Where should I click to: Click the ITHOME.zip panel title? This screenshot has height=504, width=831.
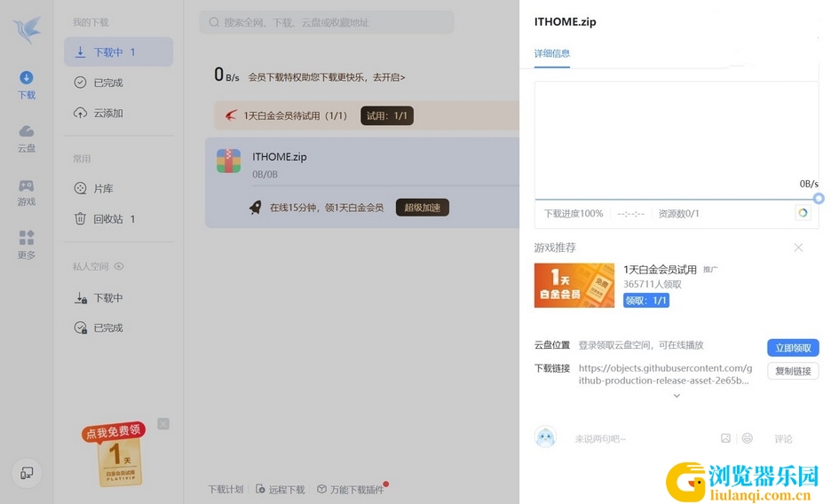tap(565, 21)
